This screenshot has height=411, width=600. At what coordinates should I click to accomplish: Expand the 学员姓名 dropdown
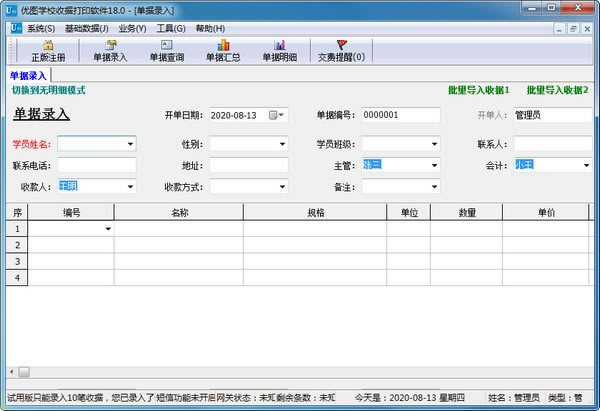click(x=130, y=144)
